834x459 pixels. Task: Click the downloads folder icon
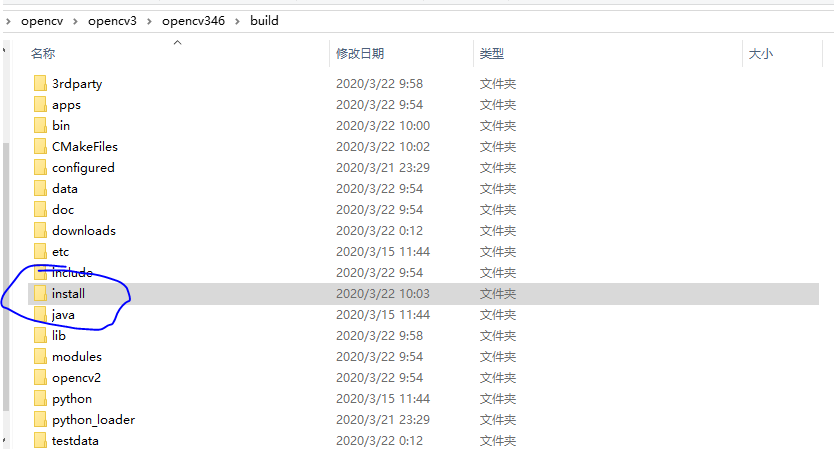(40, 230)
